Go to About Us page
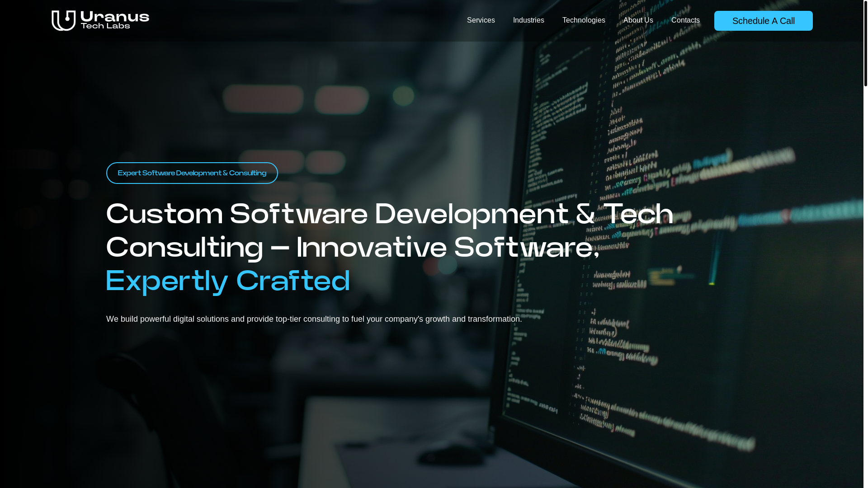The image size is (868, 488). tap(638, 20)
